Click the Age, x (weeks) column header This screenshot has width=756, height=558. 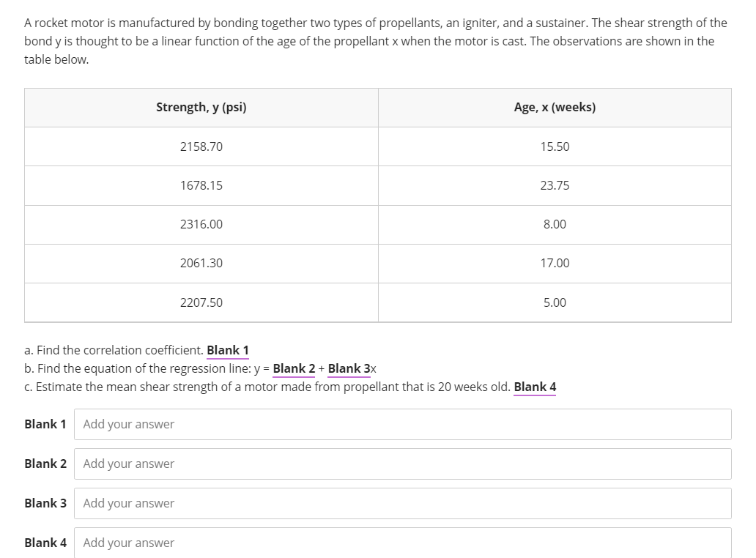[x=555, y=108]
